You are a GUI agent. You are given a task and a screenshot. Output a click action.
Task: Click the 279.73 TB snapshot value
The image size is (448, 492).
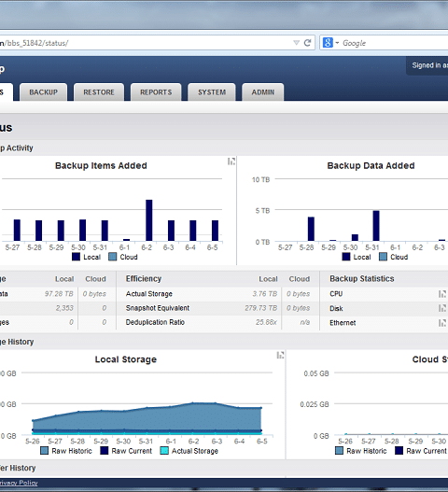(261, 308)
